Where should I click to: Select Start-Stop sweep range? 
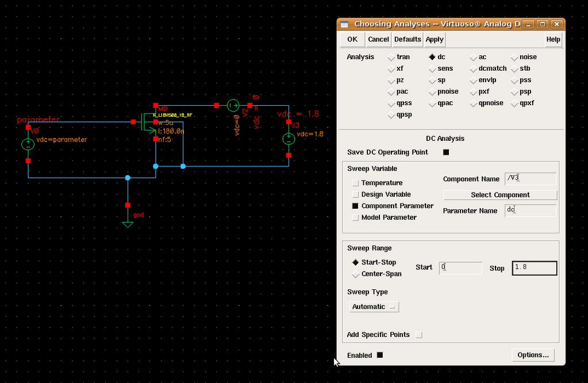355,263
